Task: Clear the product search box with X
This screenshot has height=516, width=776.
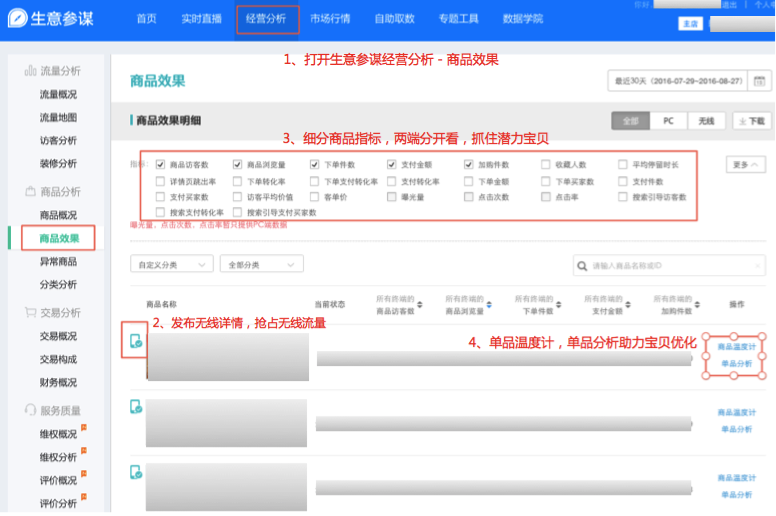Action: [757, 266]
